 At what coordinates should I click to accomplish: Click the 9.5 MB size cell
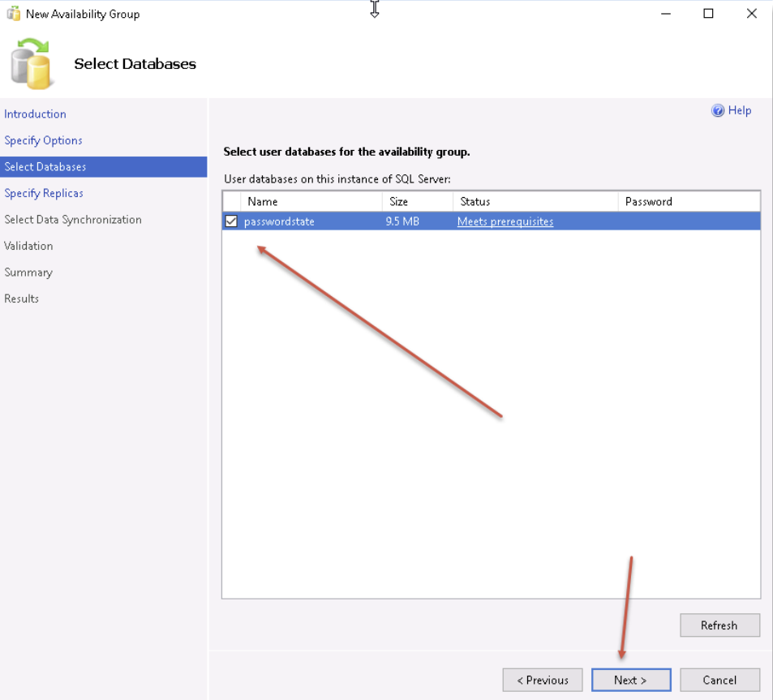(x=402, y=221)
